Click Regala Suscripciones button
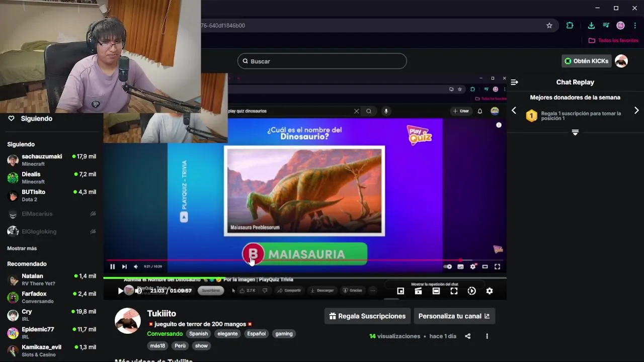The image size is (644, 362). point(367,316)
